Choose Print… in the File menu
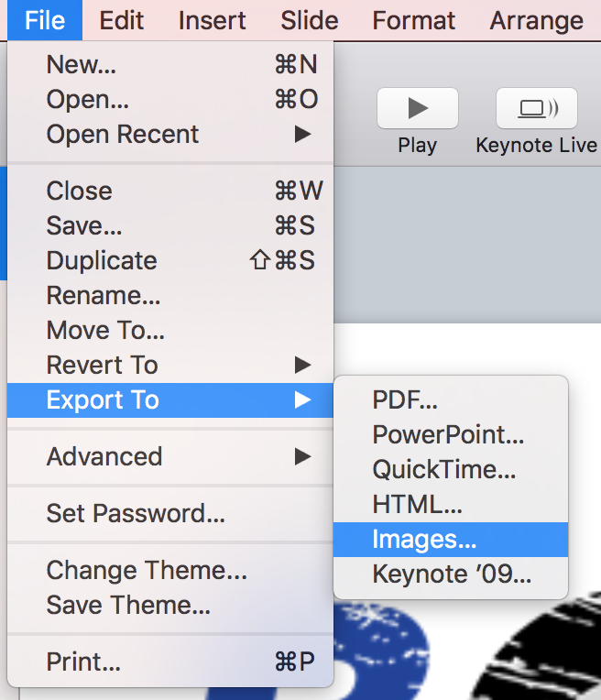The image size is (601, 700). (x=170, y=662)
